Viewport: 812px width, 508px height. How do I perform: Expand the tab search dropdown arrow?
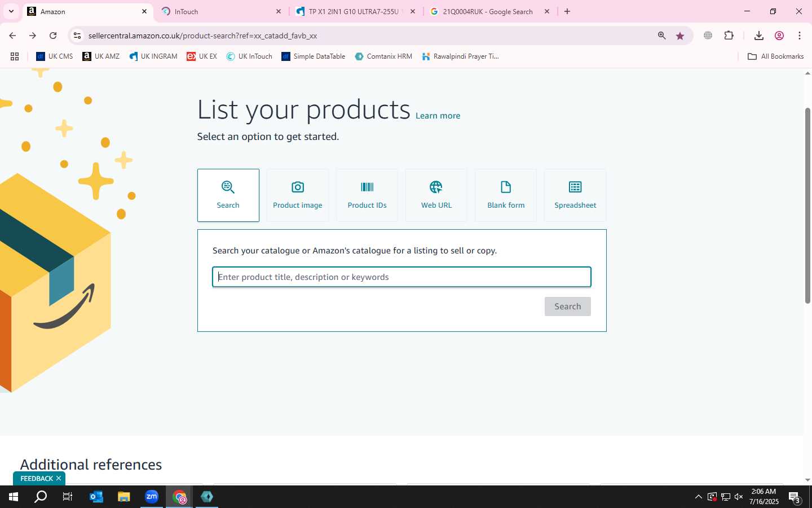[x=11, y=11]
